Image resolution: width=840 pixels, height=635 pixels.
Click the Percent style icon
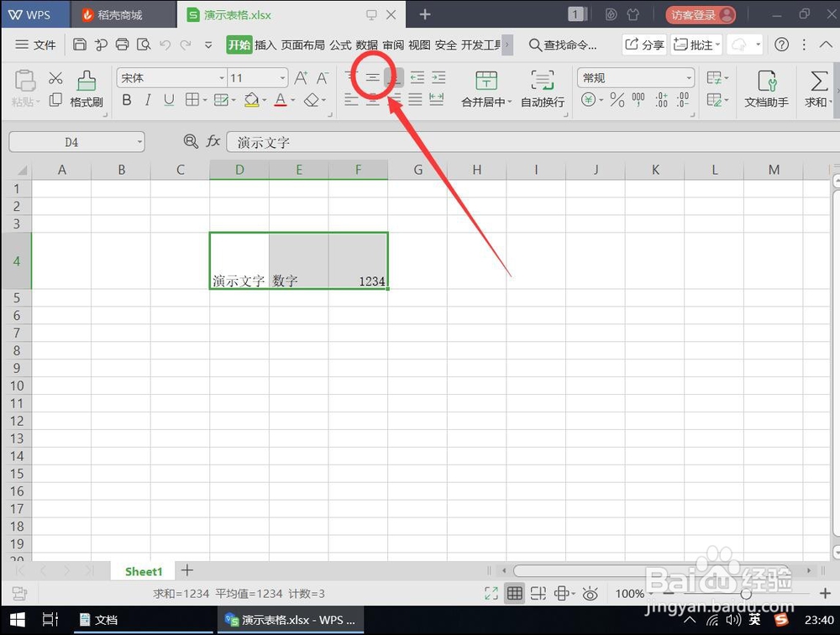click(616, 100)
